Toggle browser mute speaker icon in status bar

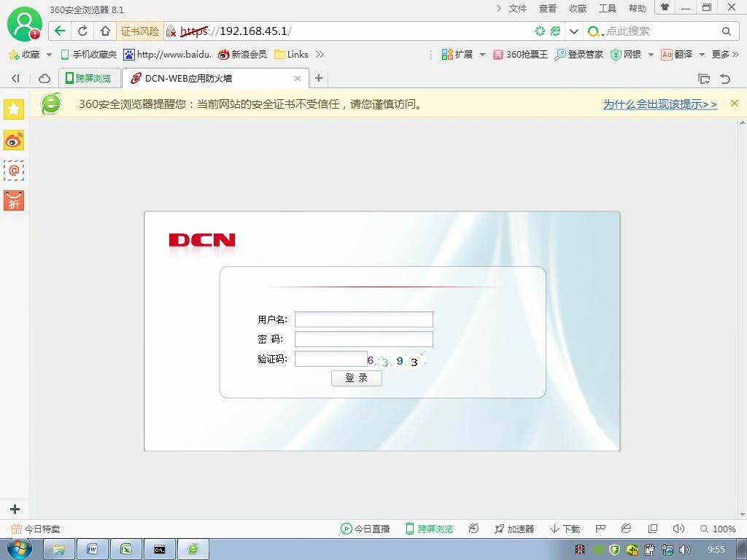coord(678,529)
